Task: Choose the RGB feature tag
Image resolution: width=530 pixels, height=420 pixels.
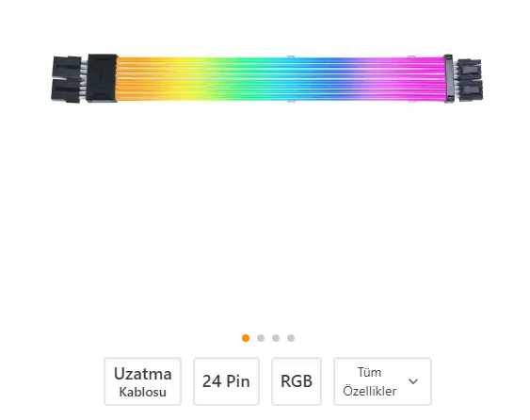Action: click(x=297, y=381)
